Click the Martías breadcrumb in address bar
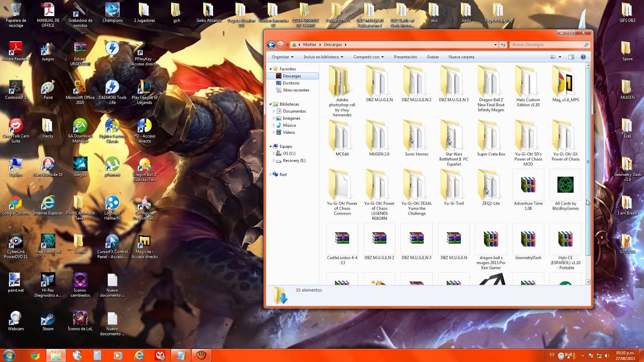The width and height of the screenshot is (644, 362). [309, 44]
